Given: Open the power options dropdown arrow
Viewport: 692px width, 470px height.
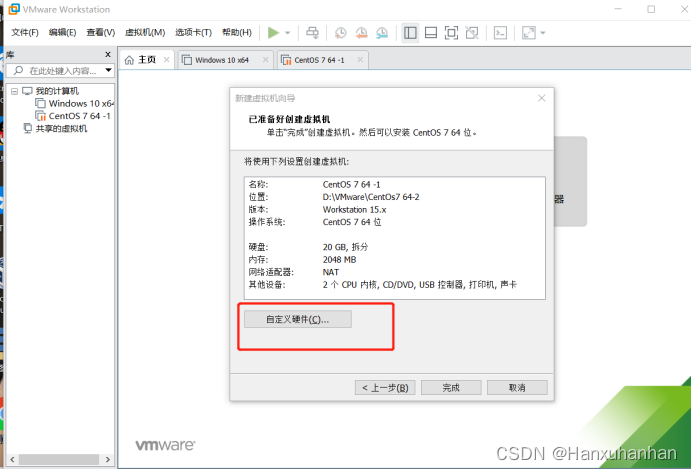Looking at the screenshot, I should 288,33.
